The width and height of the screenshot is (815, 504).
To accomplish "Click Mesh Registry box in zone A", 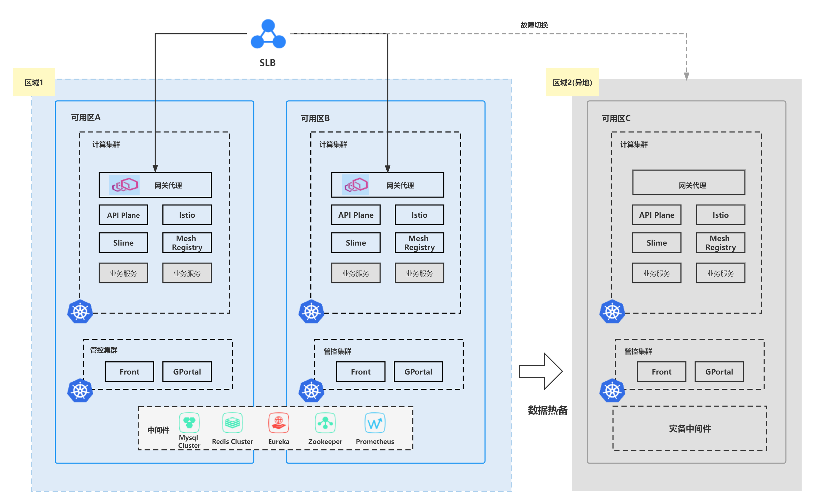I will [x=187, y=243].
